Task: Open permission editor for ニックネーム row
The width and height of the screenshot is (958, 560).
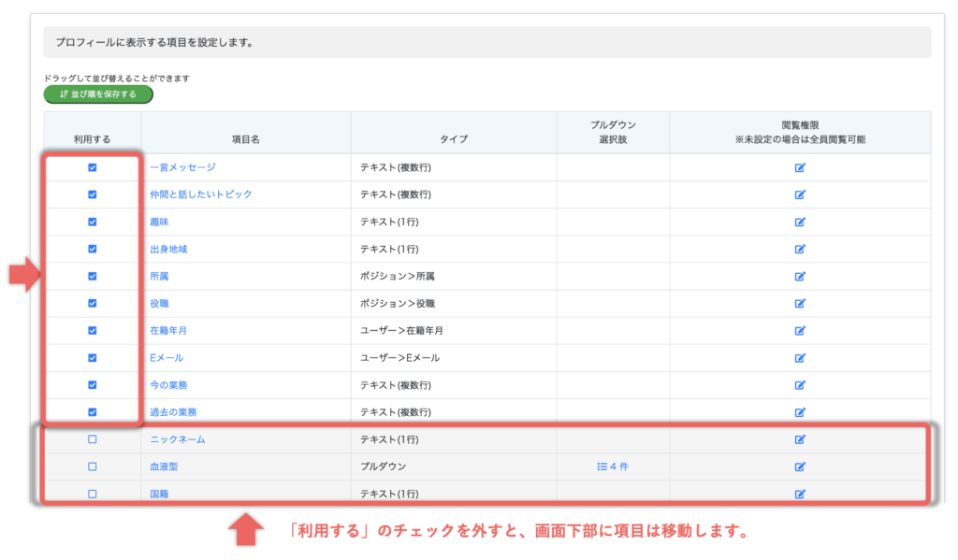Action: tap(800, 439)
